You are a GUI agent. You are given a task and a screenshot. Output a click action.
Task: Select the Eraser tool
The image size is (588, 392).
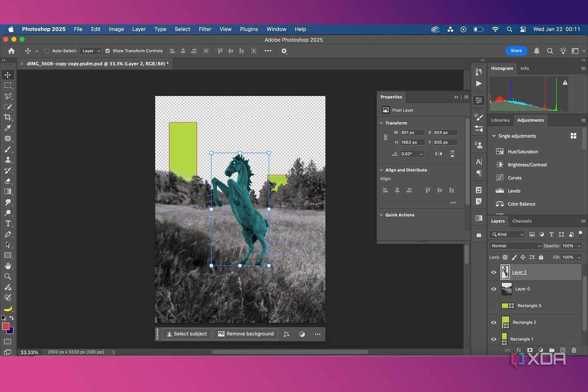click(7, 181)
